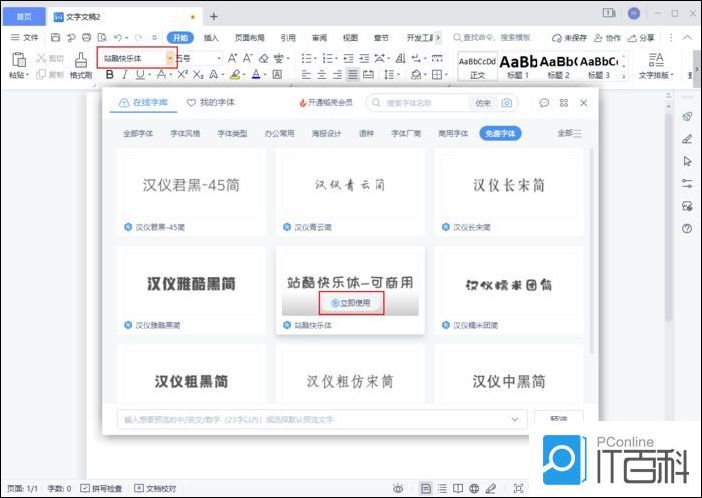Toggle superscript formatting

click(182, 74)
